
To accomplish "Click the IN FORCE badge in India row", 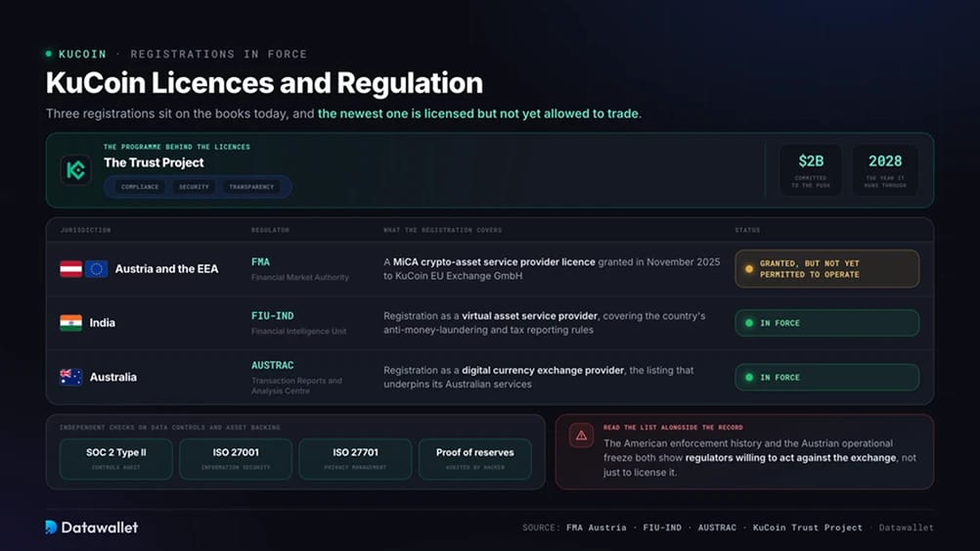I will (826, 323).
